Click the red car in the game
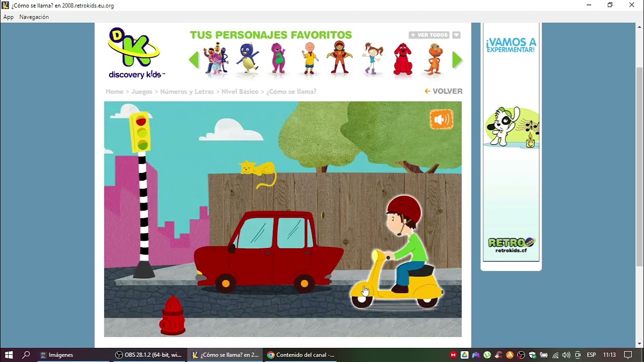The width and height of the screenshot is (644, 362). click(x=268, y=252)
